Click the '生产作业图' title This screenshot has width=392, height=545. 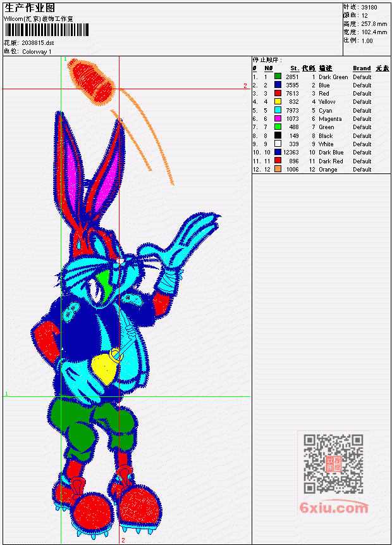click(x=30, y=8)
